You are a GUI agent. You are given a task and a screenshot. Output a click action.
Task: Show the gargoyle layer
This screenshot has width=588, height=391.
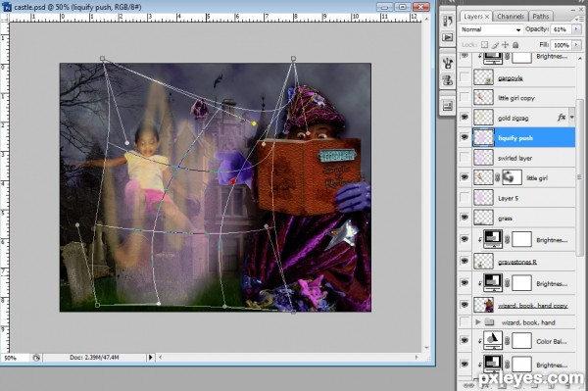(x=465, y=77)
